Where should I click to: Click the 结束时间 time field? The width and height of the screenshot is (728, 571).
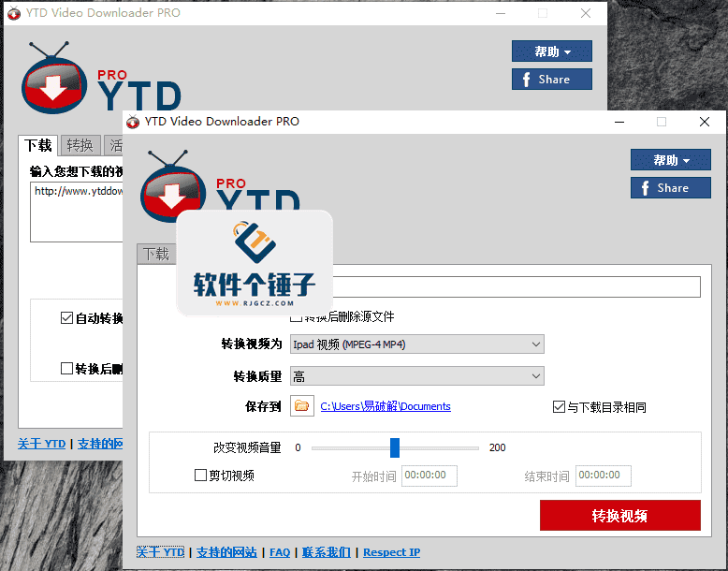(604, 476)
